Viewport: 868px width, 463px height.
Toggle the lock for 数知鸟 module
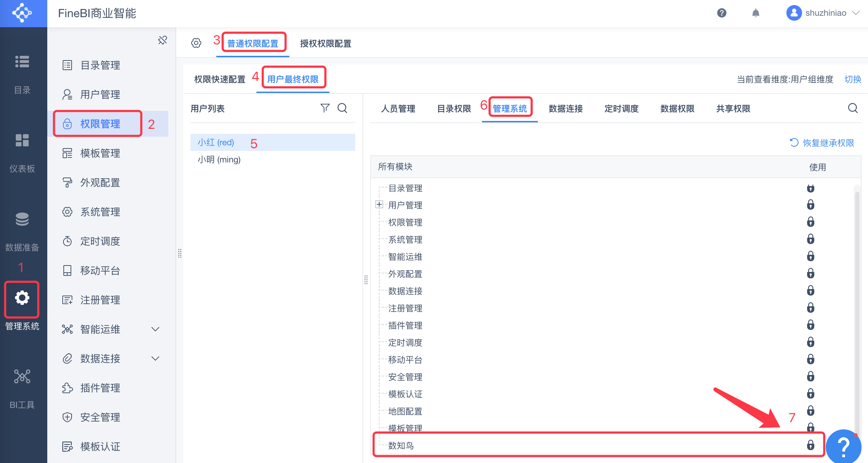tap(810, 445)
